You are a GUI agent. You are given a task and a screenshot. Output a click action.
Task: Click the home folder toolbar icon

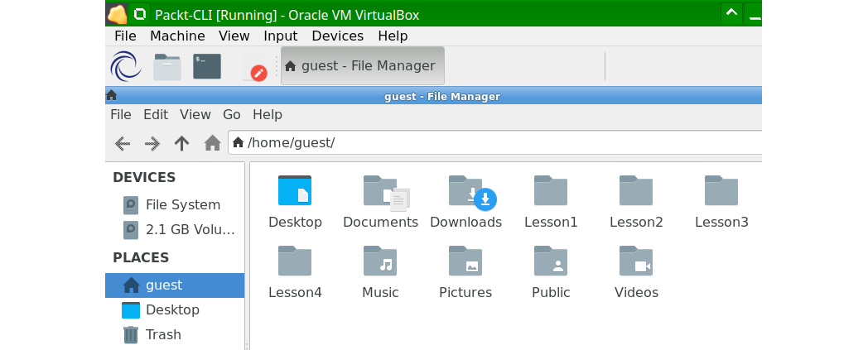pos(212,143)
